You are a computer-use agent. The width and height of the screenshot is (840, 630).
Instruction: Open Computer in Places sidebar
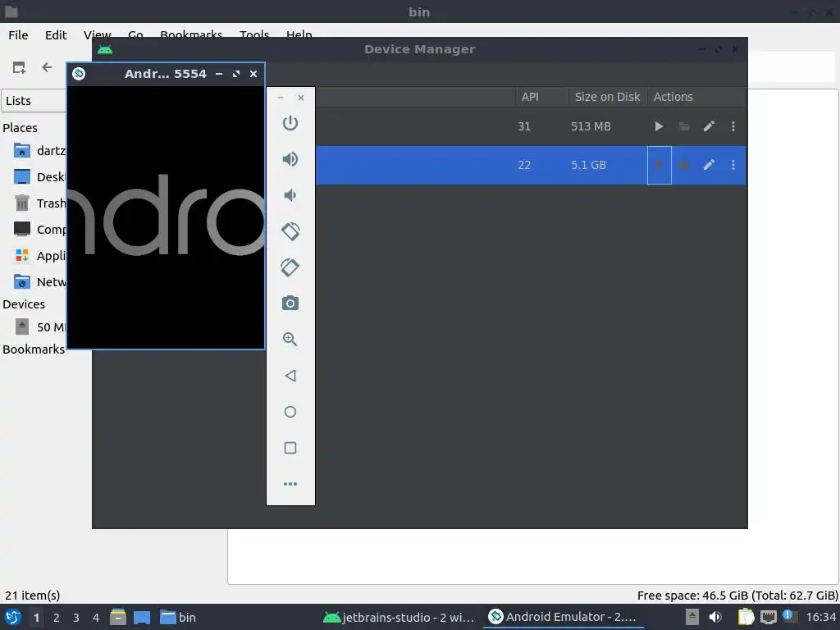click(40, 230)
